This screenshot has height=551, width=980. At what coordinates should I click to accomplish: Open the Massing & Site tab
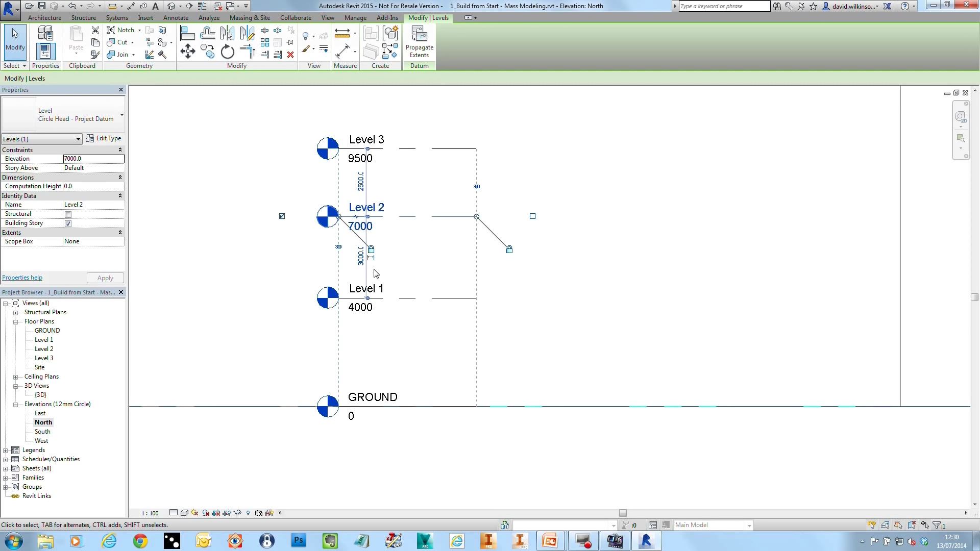(x=250, y=18)
